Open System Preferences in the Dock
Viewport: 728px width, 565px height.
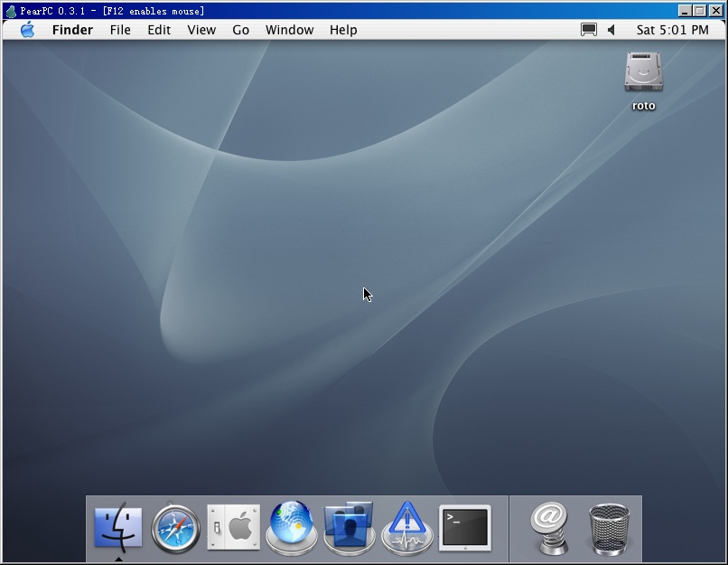[234, 527]
